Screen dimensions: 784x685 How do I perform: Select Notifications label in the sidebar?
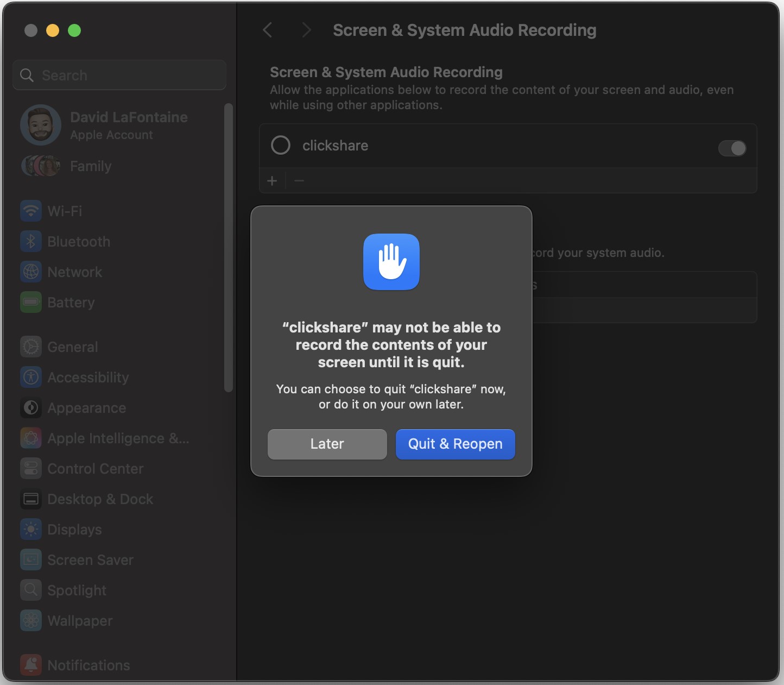pos(88,665)
